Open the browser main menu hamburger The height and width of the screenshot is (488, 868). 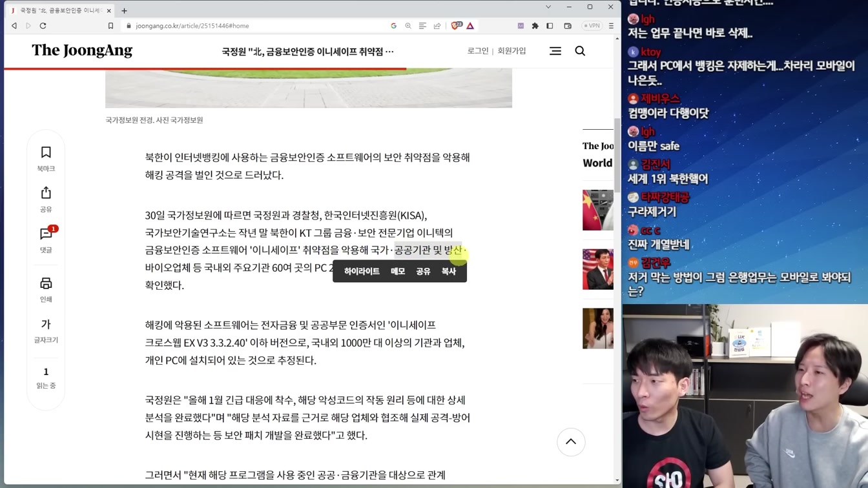[611, 26]
